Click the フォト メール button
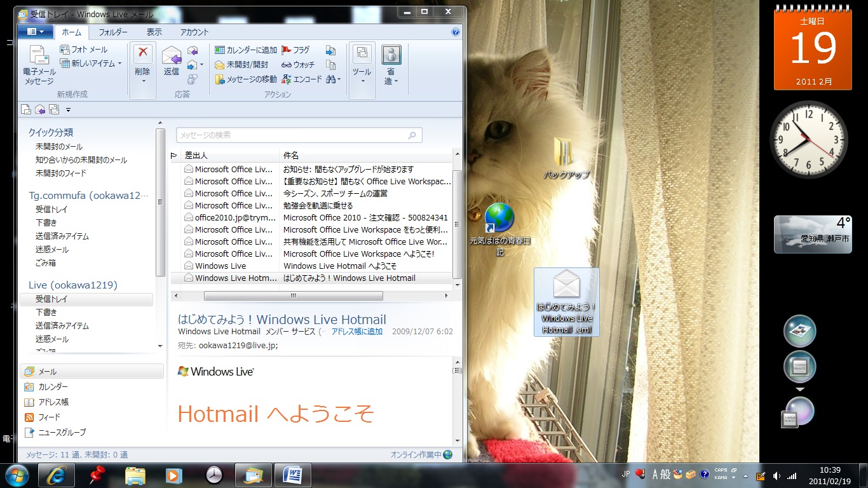This screenshot has width=868, height=488. tap(84, 50)
